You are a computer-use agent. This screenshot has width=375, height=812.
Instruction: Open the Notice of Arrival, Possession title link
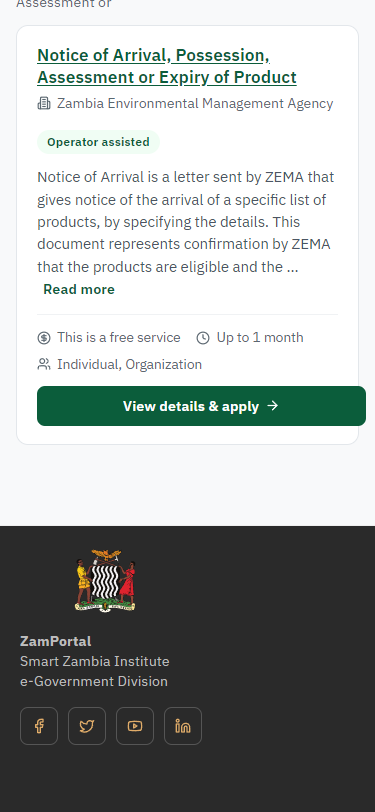pyautogui.click(x=167, y=66)
